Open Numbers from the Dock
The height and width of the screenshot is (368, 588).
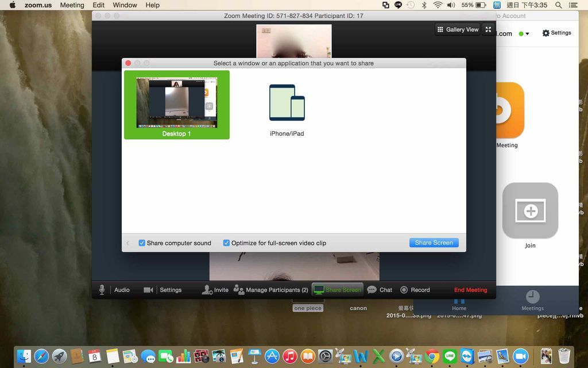click(183, 356)
